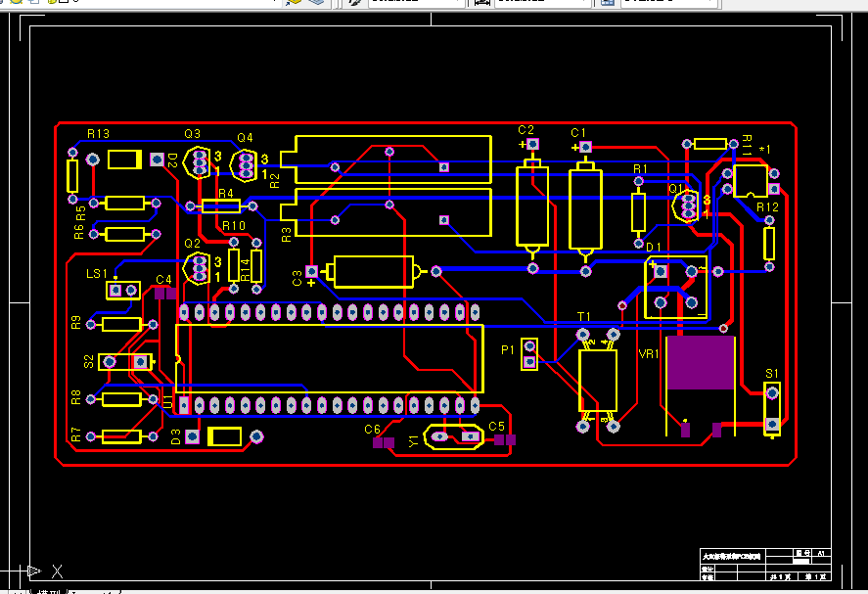
Task: Click the R9 resistor label
Action: (x=76, y=323)
